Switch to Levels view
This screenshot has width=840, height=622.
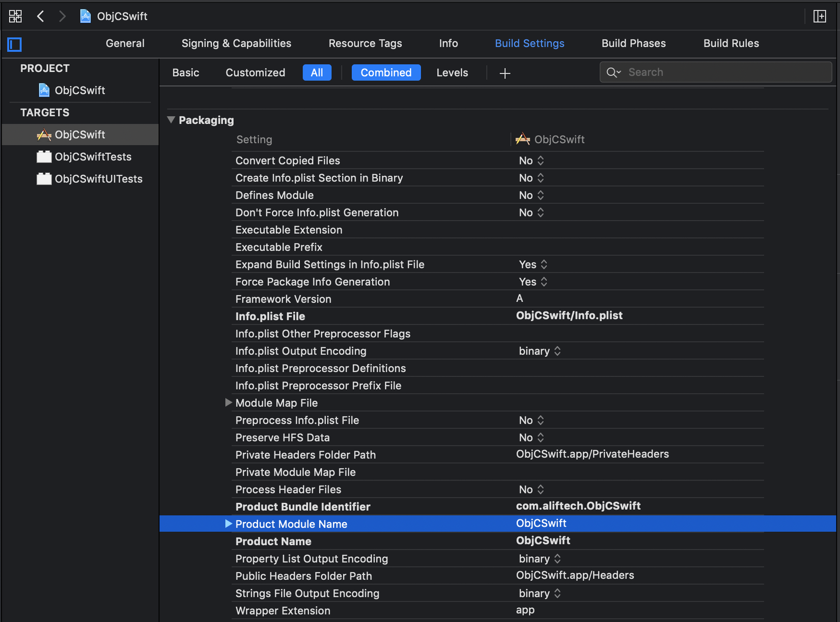[452, 73]
